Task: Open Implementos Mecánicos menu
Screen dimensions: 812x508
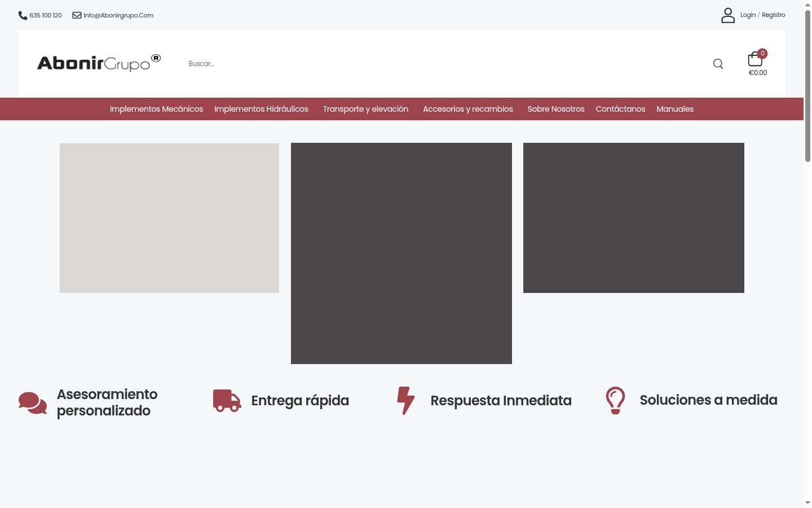Action: coord(156,109)
